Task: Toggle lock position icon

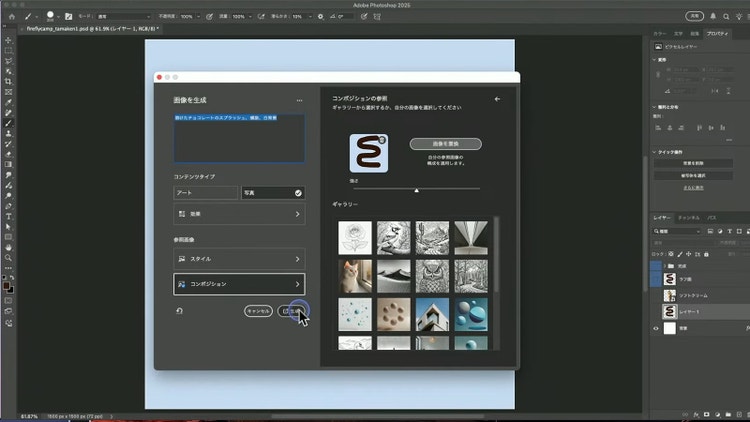Action: 688,254
